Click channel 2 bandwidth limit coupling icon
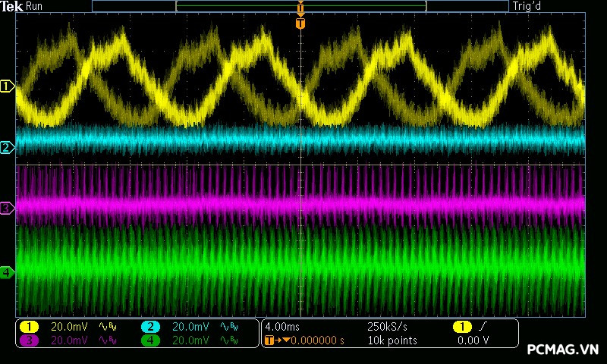607x364 pixels. coord(230,327)
